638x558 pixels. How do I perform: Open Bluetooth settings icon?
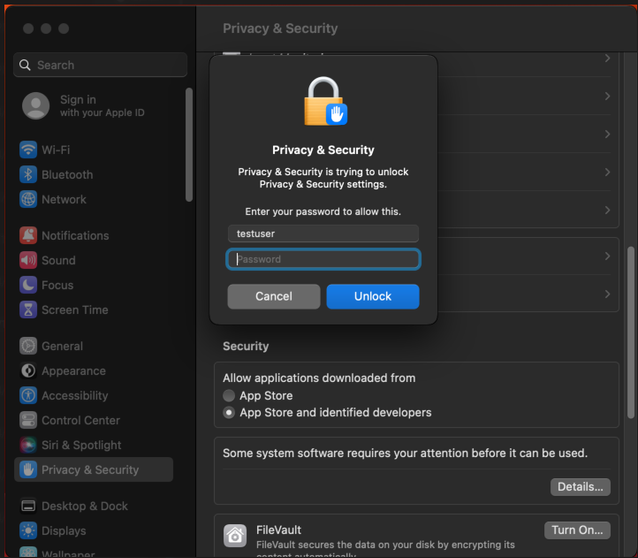click(x=28, y=175)
